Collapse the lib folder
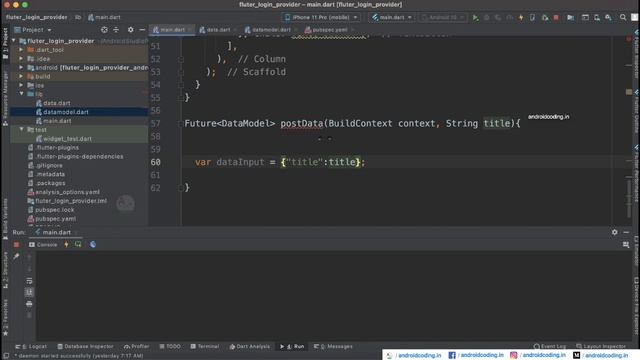640x360 pixels. pos(21,94)
